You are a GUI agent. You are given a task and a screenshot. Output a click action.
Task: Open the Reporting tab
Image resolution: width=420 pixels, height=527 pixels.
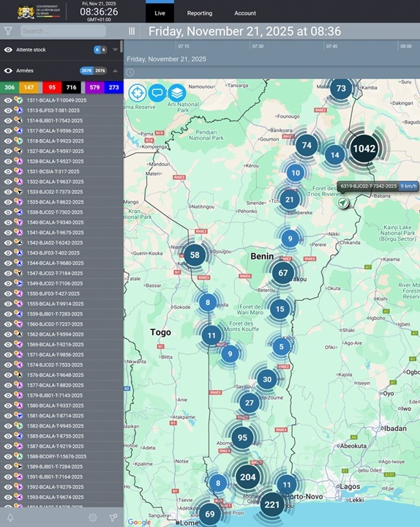[200, 13]
